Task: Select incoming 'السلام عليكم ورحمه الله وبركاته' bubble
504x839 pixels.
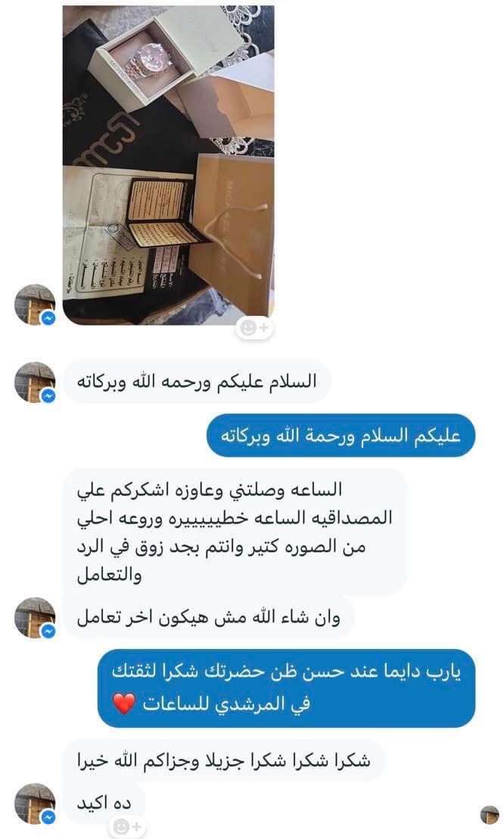Action: [197, 382]
